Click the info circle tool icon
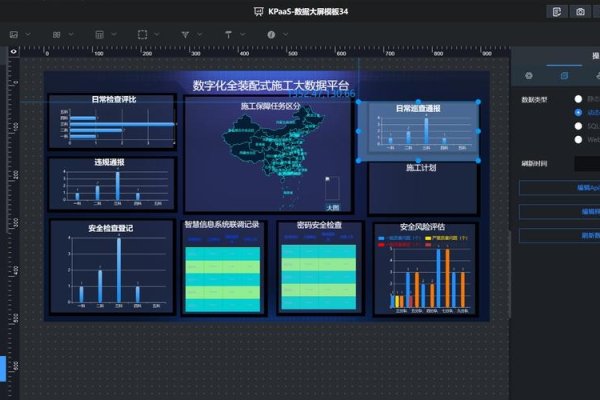The height and width of the screenshot is (400, 600). [271, 35]
